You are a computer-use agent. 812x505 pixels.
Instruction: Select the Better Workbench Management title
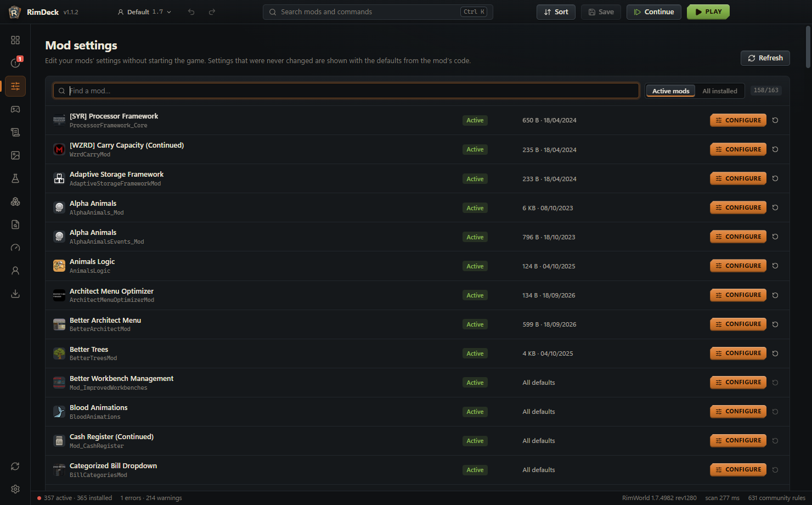121,379
